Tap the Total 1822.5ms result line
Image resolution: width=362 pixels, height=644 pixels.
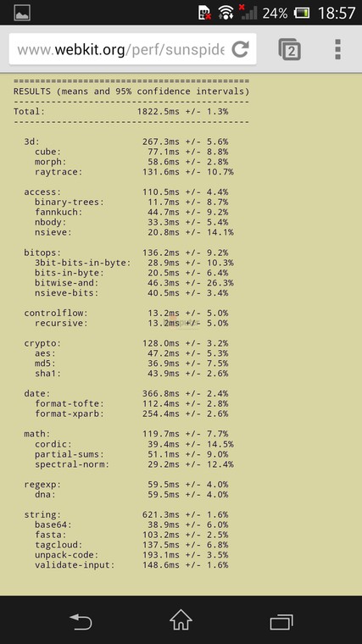[x=120, y=111]
